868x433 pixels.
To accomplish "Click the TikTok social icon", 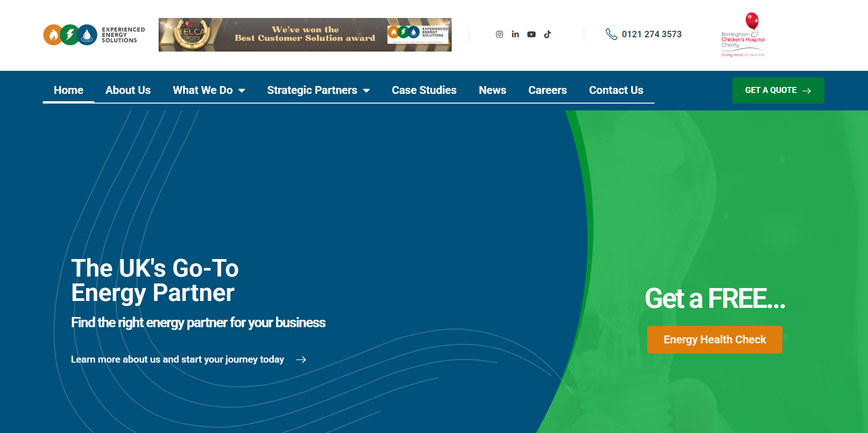I will pos(547,34).
